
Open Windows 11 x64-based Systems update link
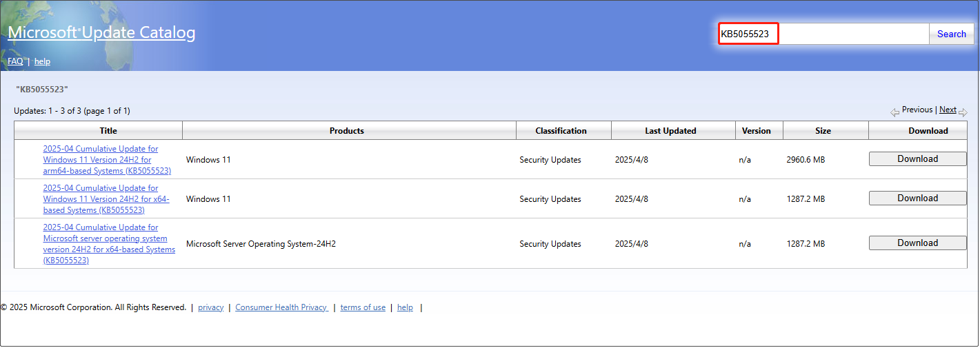(106, 198)
